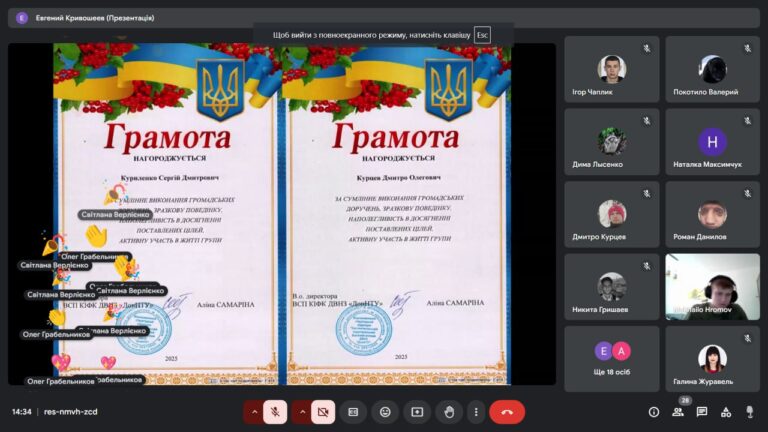Select Никита Гришаев participant tile

(612, 287)
